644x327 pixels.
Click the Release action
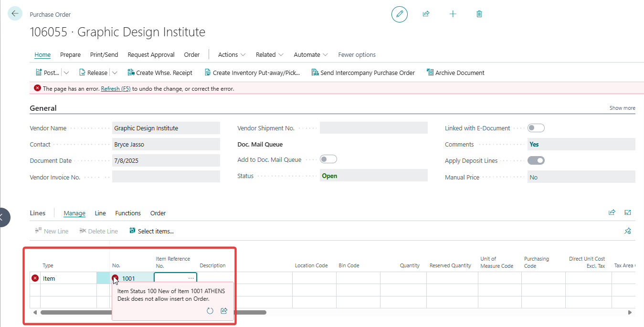pos(93,73)
